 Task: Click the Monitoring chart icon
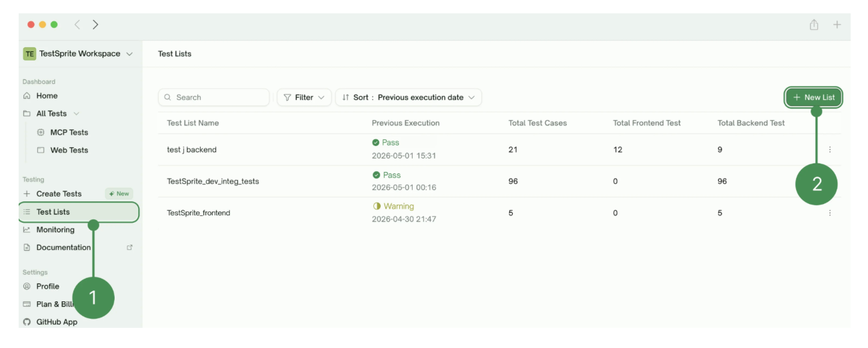click(27, 230)
